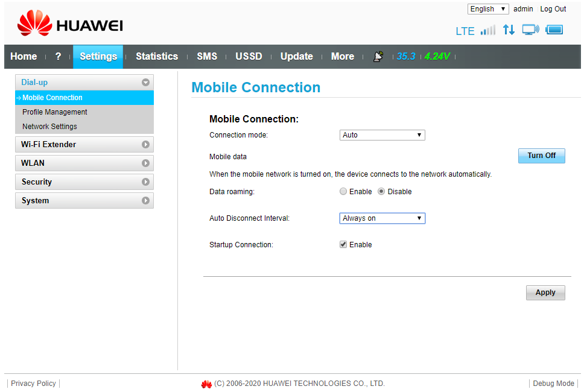Click the Log Out link
Image resolution: width=584 pixels, height=392 pixels.
coord(553,9)
